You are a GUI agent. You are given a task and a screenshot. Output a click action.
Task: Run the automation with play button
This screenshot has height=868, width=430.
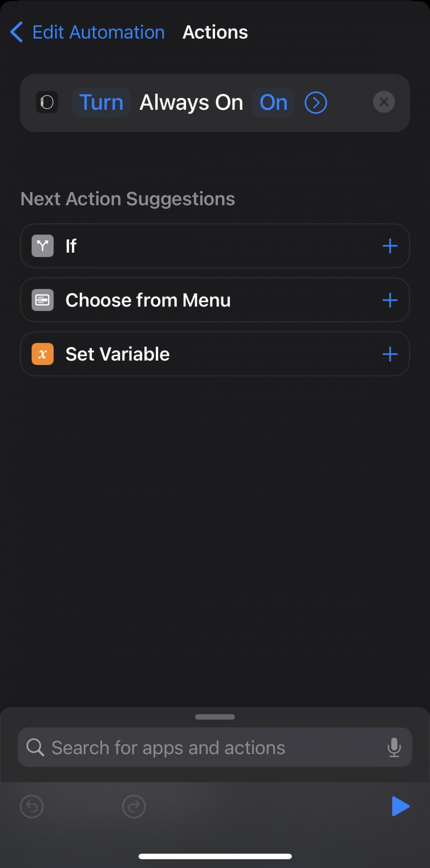pos(400,806)
